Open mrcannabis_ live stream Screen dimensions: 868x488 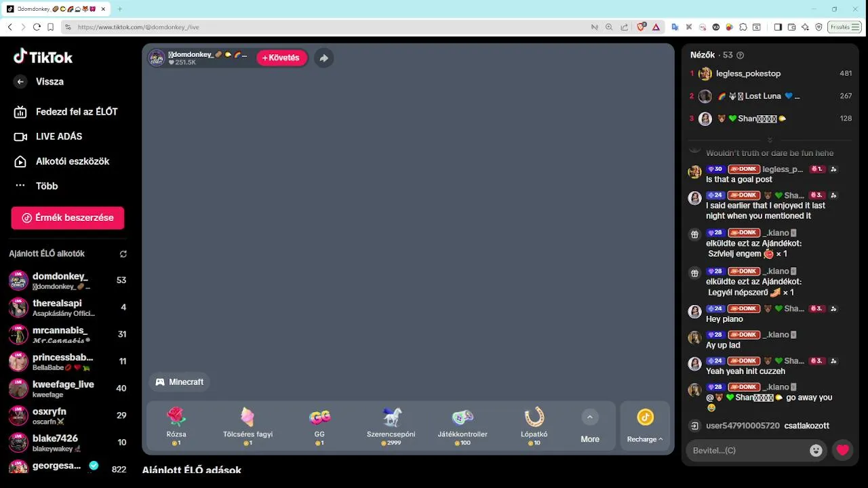point(68,335)
